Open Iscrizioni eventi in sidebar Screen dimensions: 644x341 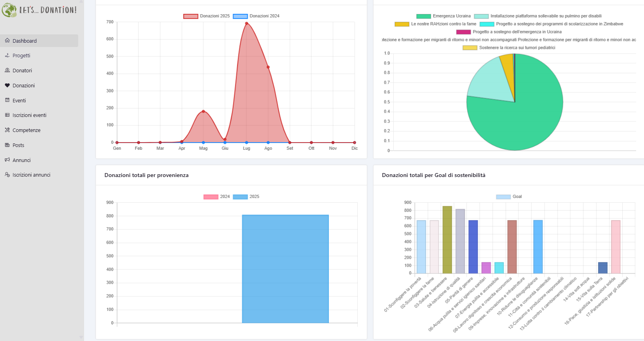pyautogui.click(x=29, y=115)
